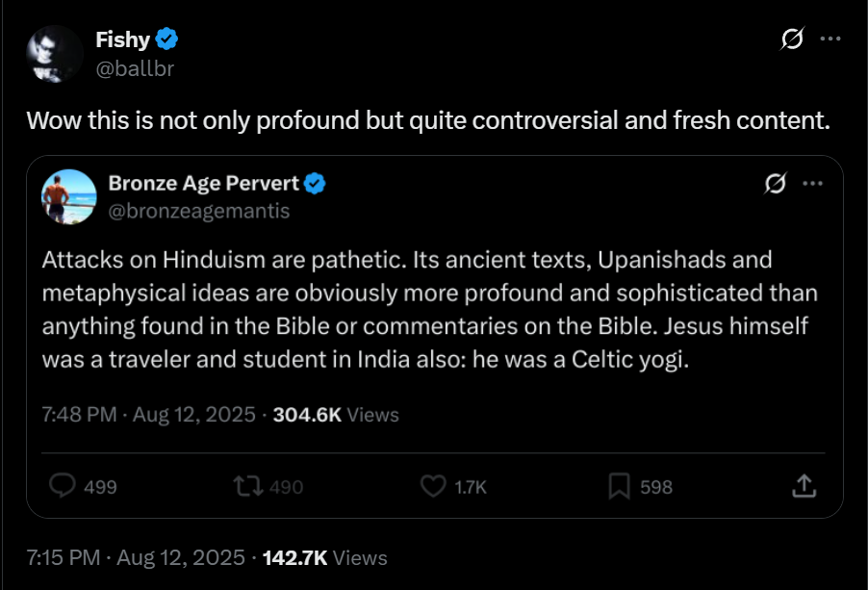868x590 pixels.
Task: Click the @bronzeagemantis handle
Action: [198, 210]
